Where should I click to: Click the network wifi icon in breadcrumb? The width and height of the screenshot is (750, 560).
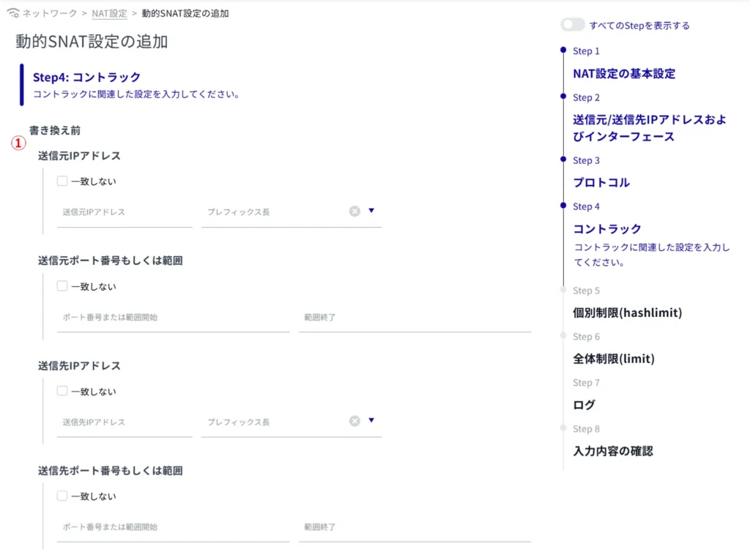click(13, 13)
